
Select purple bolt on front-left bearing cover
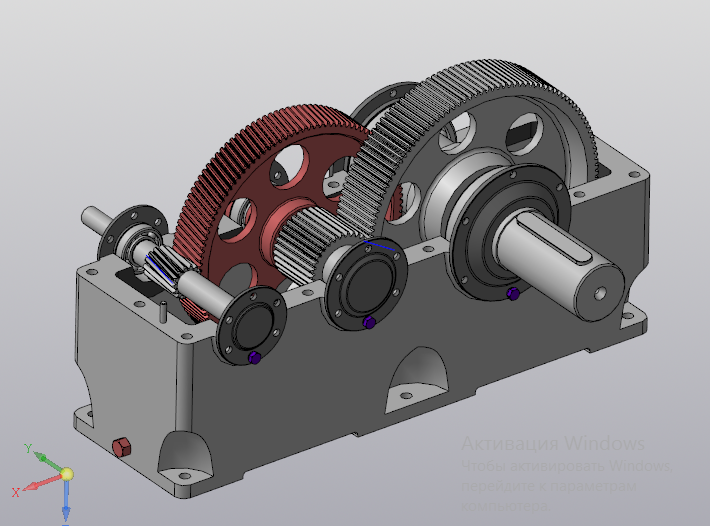pos(254,358)
